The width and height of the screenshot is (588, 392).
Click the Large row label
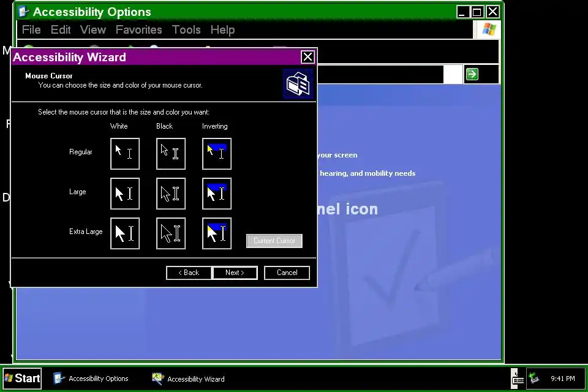click(78, 192)
